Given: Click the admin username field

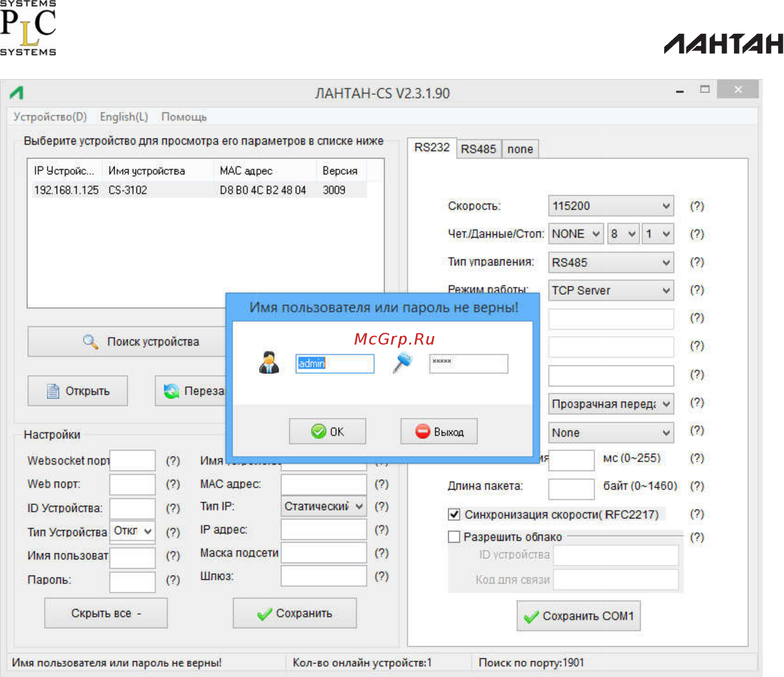Looking at the screenshot, I should [335, 363].
